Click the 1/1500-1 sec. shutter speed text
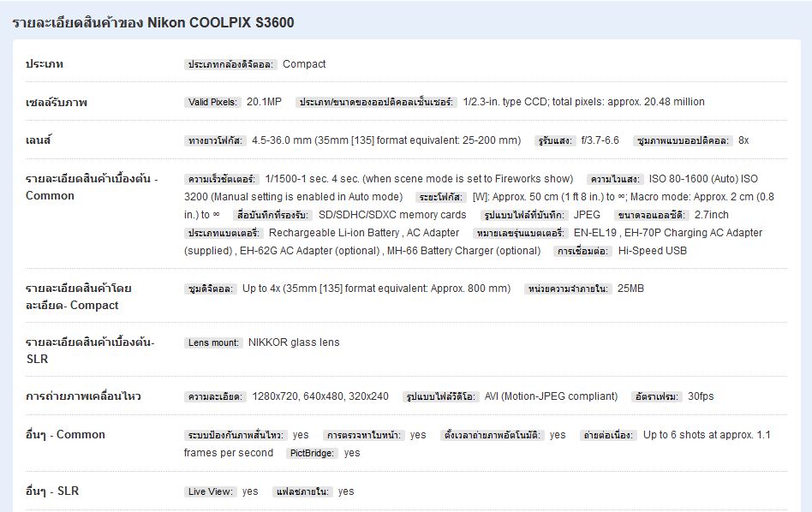Screen dimensions: 812x512 pos(419,179)
